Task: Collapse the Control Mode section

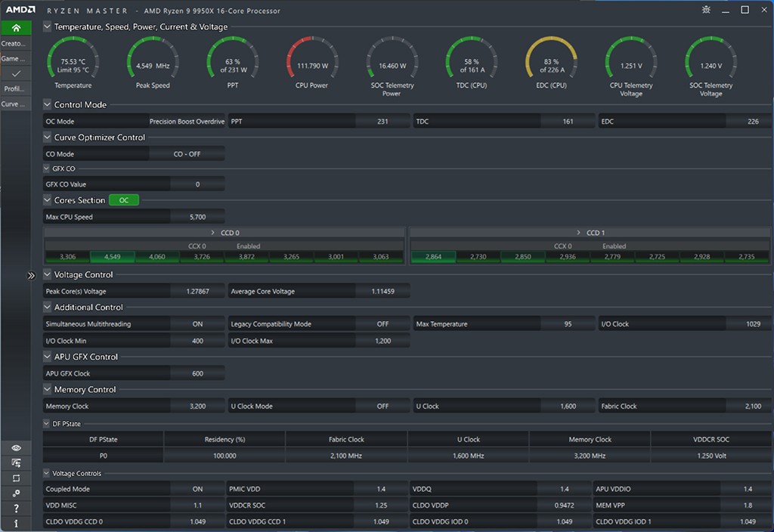Action: tap(48, 105)
